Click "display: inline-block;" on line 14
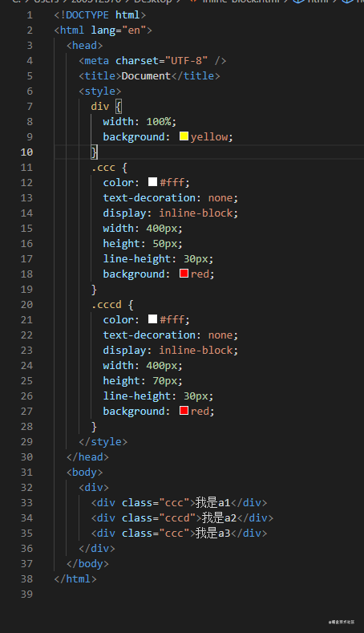Screen dimensions: 364x633 (171, 213)
